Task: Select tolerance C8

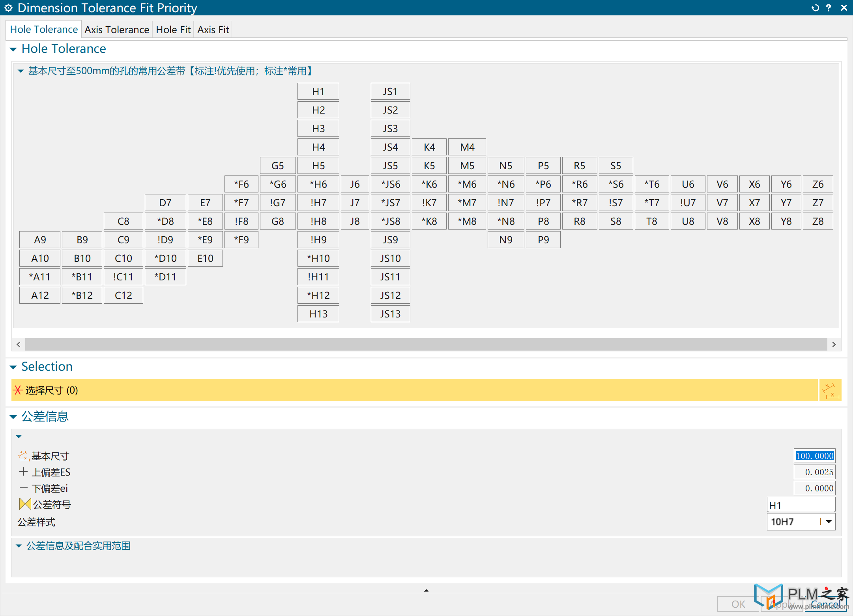Action: click(x=123, y=221)
